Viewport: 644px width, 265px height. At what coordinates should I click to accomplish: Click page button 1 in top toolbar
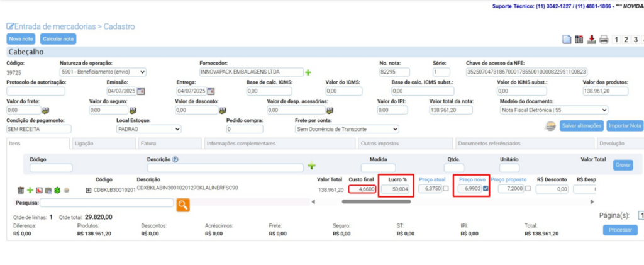616,40
